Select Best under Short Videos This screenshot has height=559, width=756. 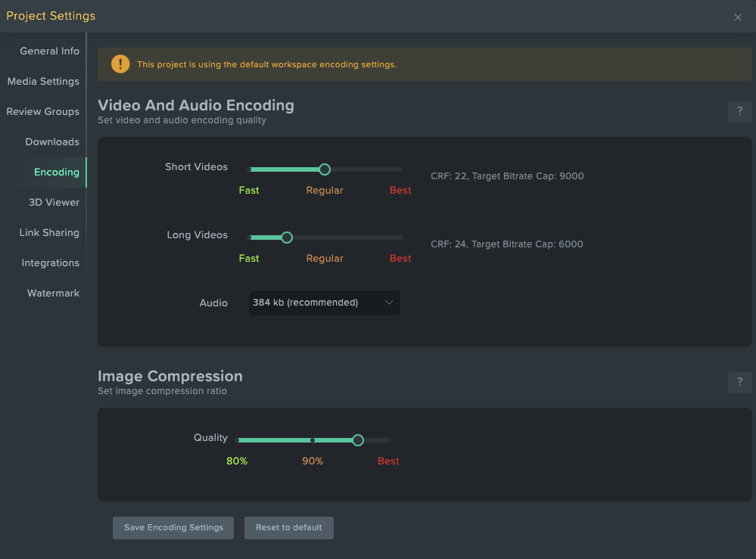400,191
